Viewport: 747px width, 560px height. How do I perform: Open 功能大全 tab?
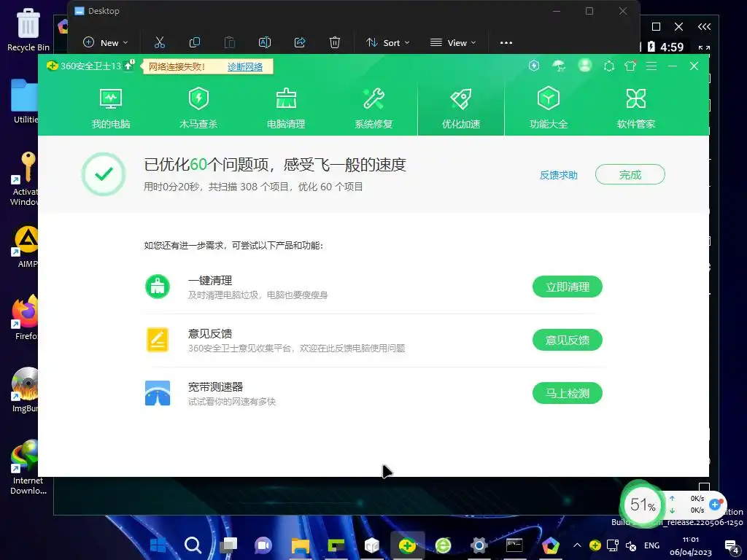point(549,109)
